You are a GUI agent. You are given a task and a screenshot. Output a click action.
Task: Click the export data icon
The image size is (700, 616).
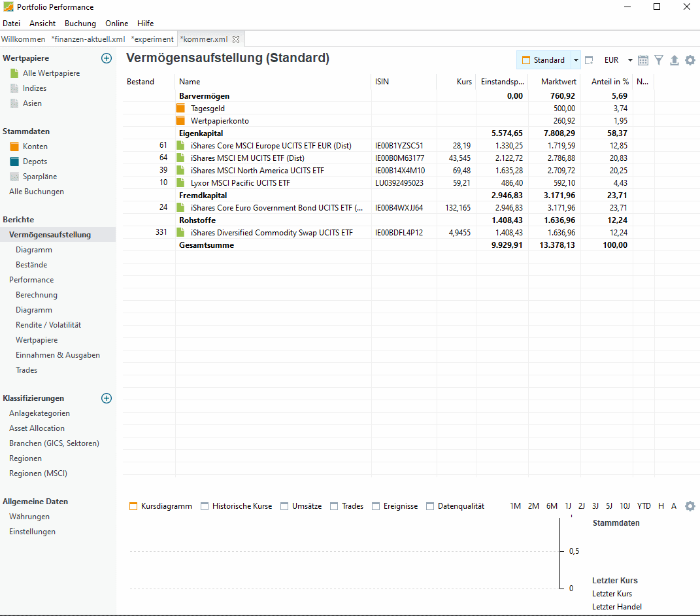674,60
